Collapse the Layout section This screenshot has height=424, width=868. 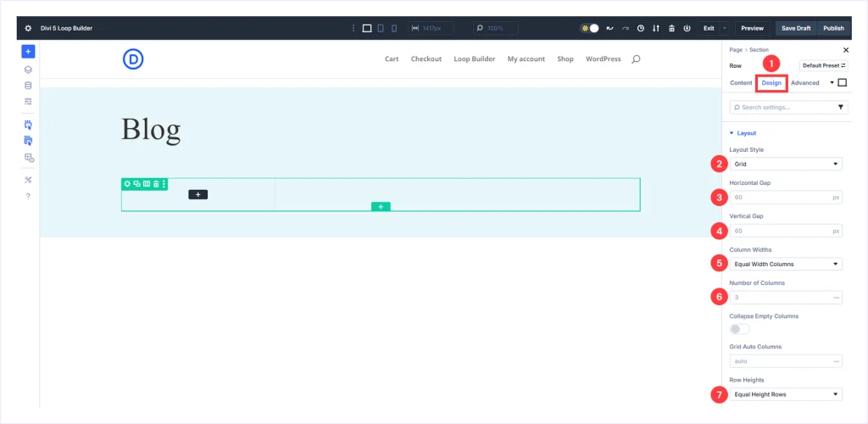click(x=743, y=133)
